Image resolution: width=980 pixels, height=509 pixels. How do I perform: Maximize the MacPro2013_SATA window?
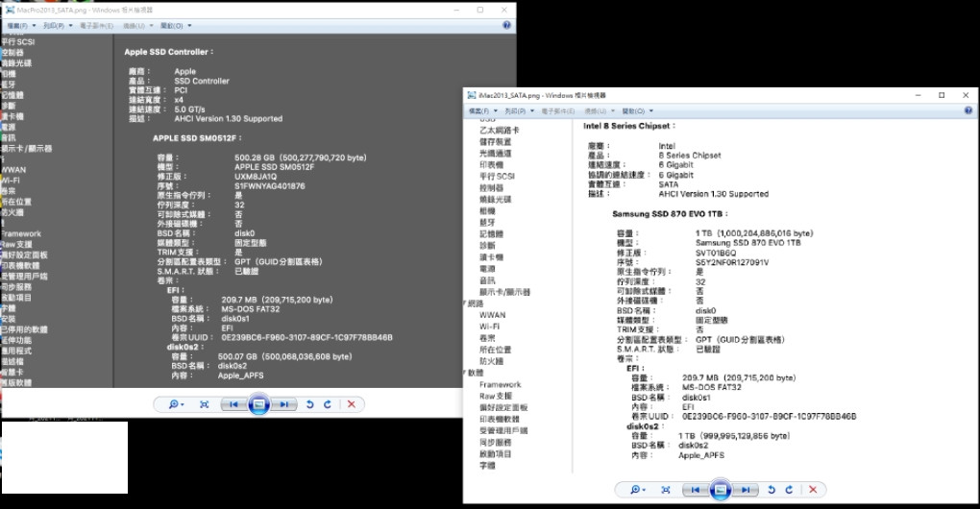[480, 10]
